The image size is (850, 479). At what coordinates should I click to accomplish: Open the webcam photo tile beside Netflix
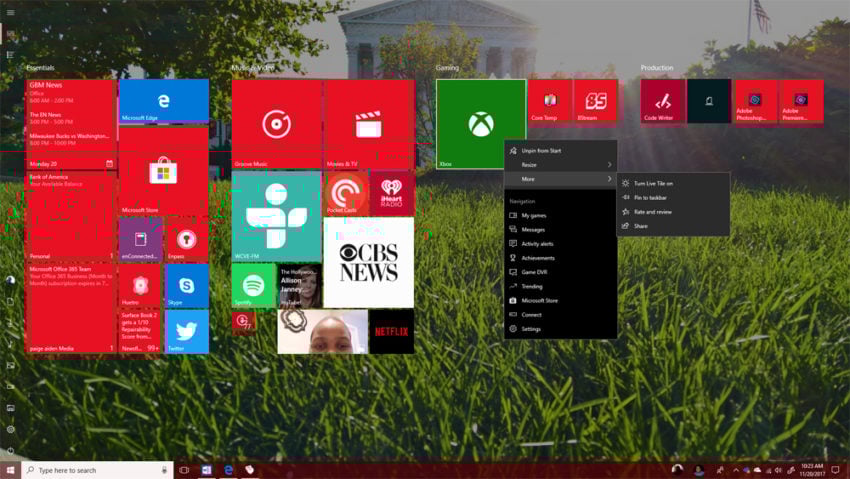[x=323, y=332]
